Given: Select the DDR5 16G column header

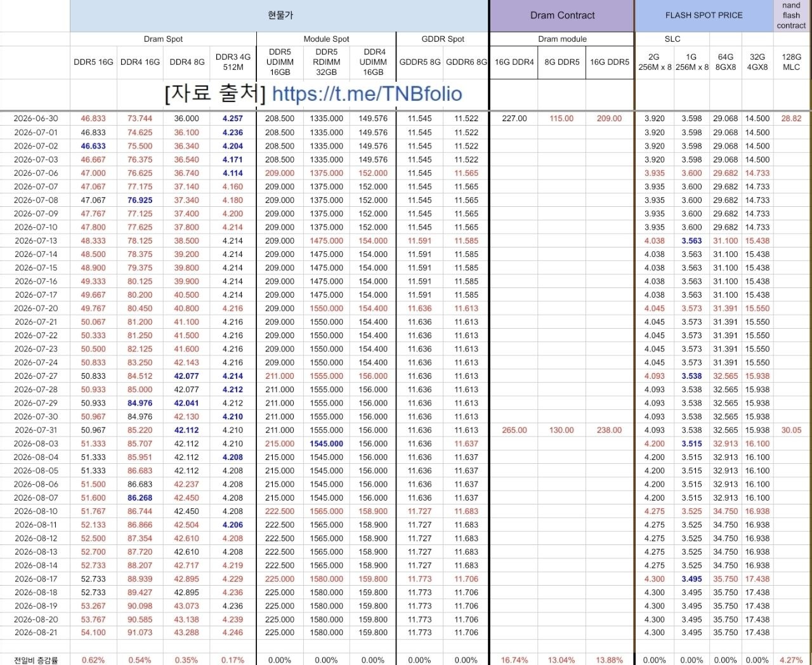Looking at the screenshot, I should [x=93, y=62].
